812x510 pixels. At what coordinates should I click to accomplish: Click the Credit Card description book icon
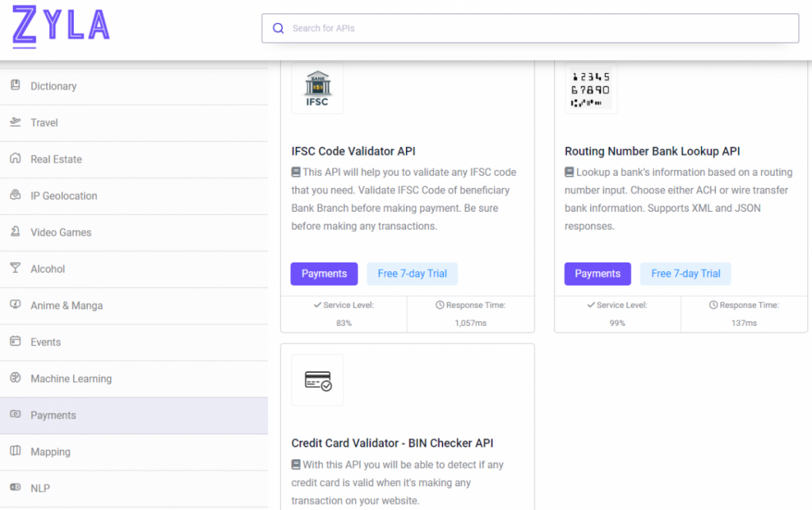(296, 465)
